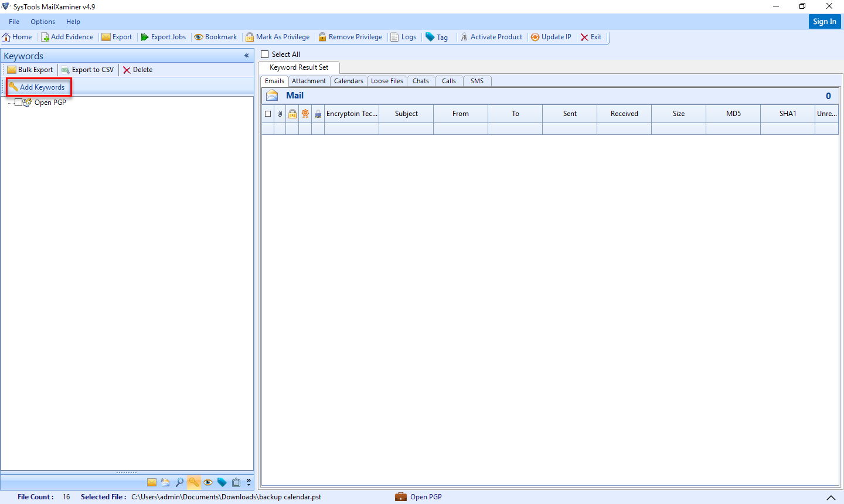The height and width of the screenshot is (504, 844).
Task: Open the Help menu
Action: pyautogui.click(x=73, y=22)
